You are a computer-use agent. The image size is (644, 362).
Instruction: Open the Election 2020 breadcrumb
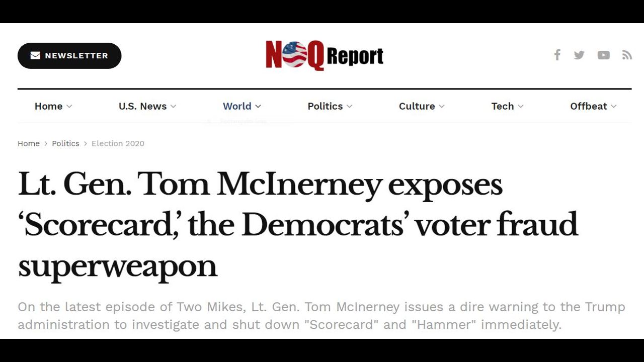(x=118, y=143)
